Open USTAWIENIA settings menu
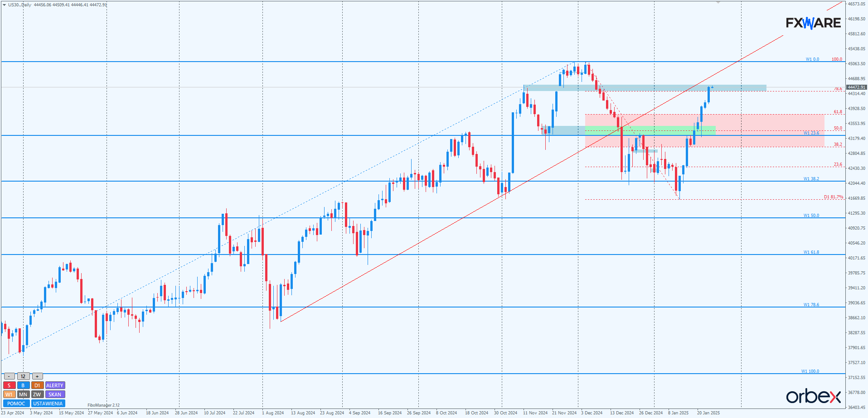 coord(48,404)
